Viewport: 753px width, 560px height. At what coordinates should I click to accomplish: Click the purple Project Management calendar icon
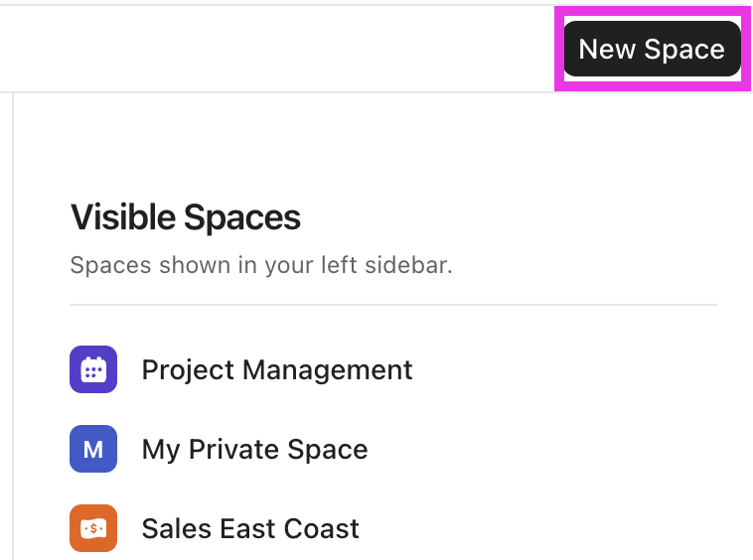(93, 369)
